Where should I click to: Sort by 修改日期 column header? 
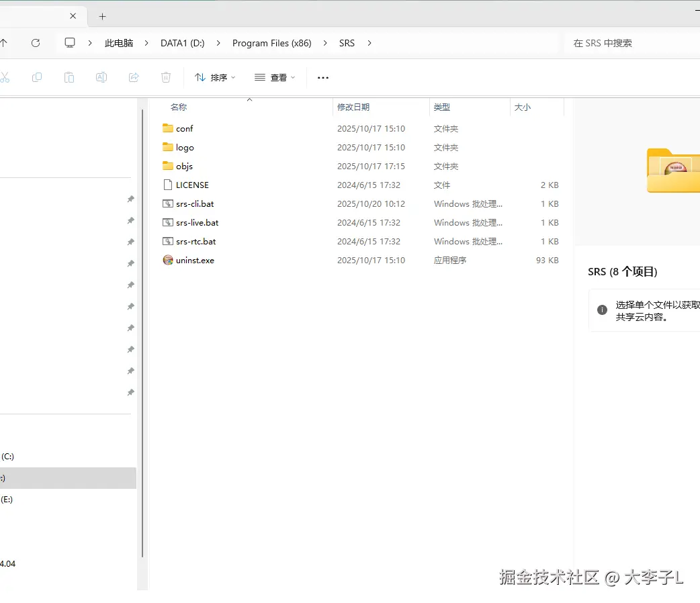click(x=353, y=107)
